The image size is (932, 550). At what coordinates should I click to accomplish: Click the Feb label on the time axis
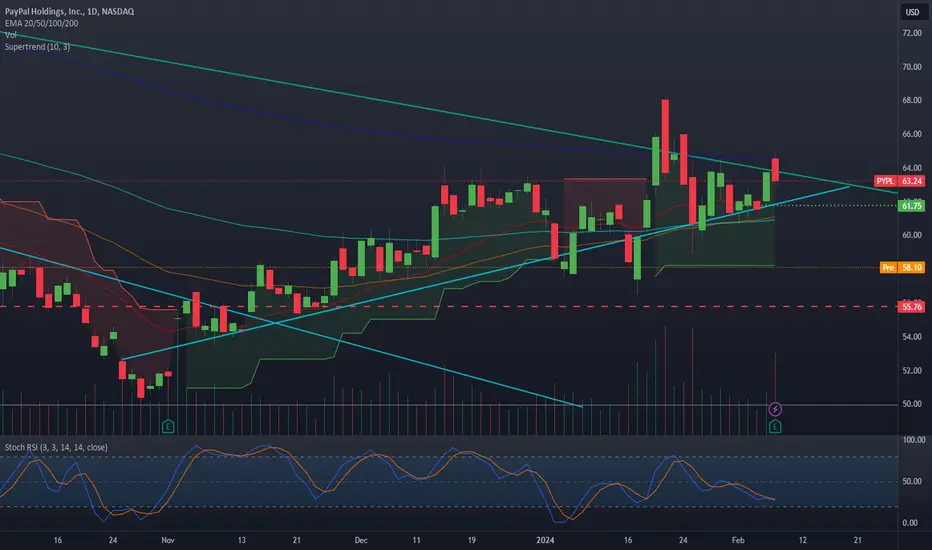click(x=738, y=540)
